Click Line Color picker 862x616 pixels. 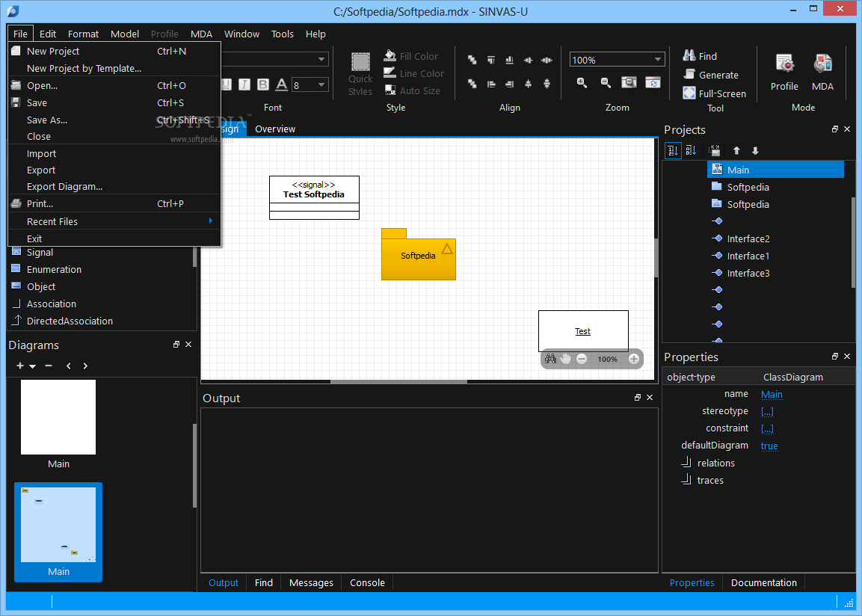(413, 73)
